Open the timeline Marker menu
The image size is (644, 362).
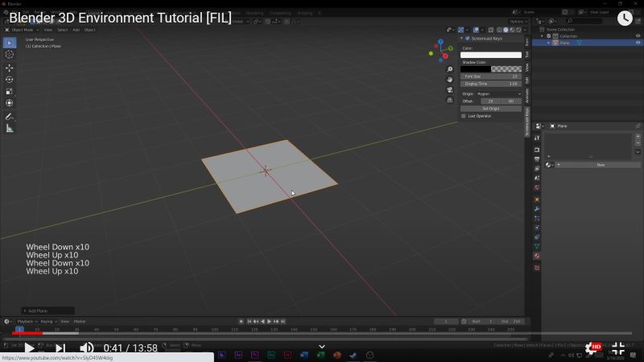point(79,321)
